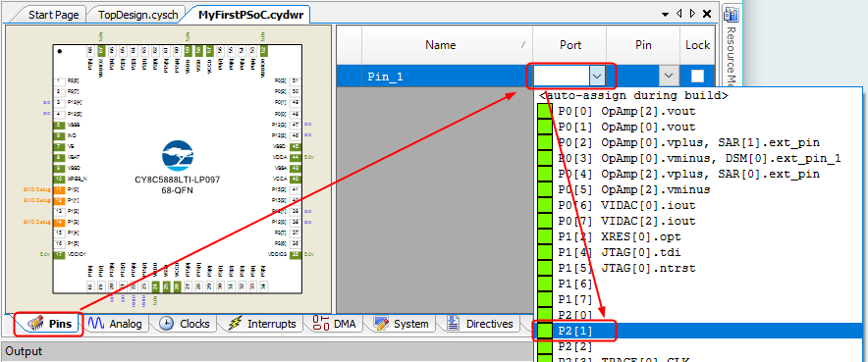The height and width of the screenshot is (362, 868).
Task: Sort the pin table by Name header
Action: 441,45
